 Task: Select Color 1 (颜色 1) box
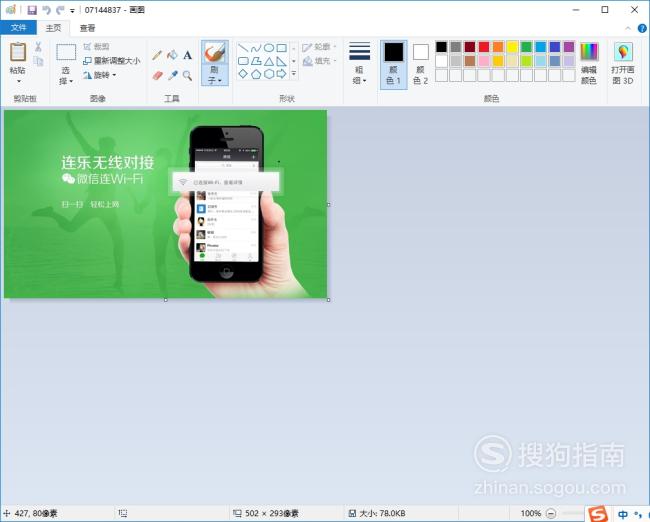point(393,64)
